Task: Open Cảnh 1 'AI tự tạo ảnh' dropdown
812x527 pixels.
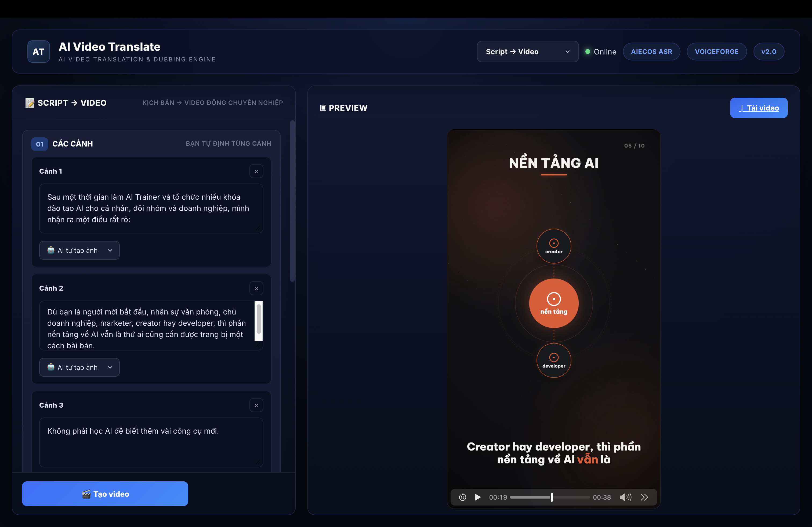Action: click(x=79, y=250)
